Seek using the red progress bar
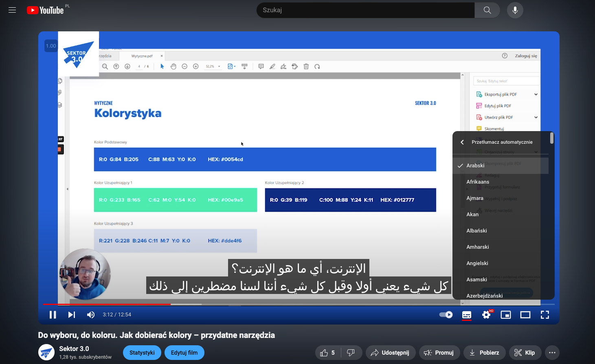This screenshot has height=364, width=595. pyautogui.click(x=122, y=304)
